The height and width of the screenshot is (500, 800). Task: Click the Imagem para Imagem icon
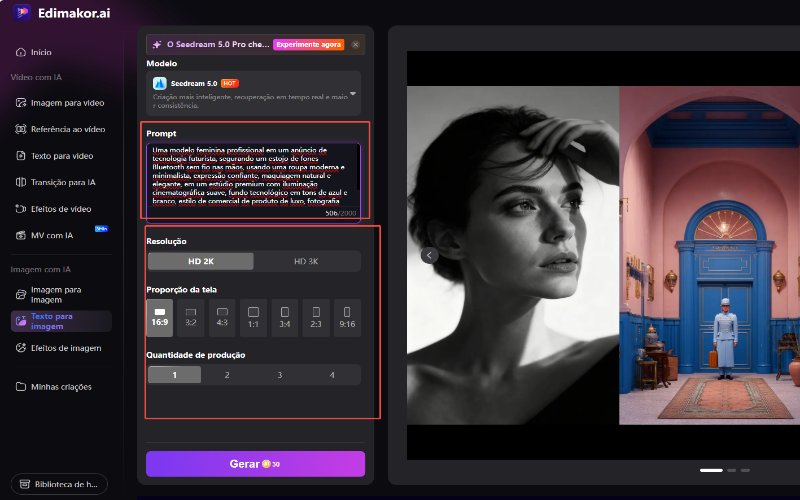click(x=20, y=294)
